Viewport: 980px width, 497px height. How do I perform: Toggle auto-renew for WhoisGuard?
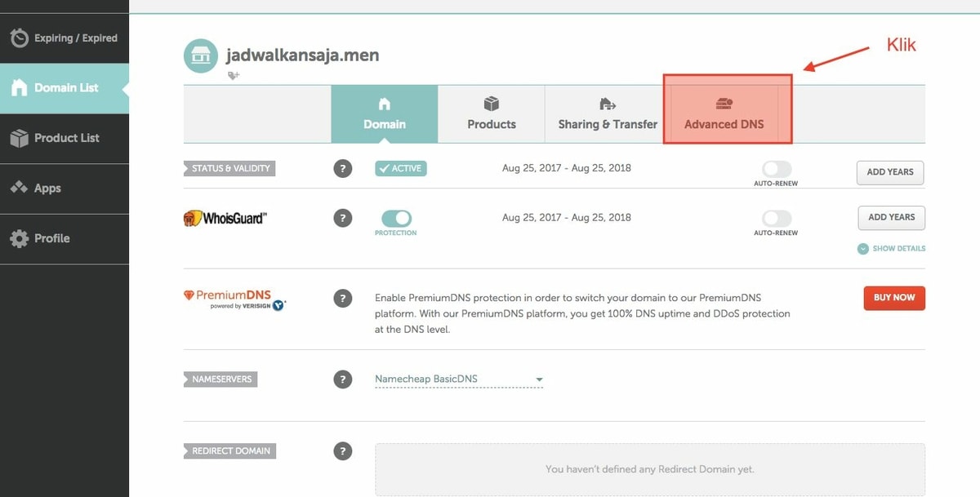tap(777, 219)
